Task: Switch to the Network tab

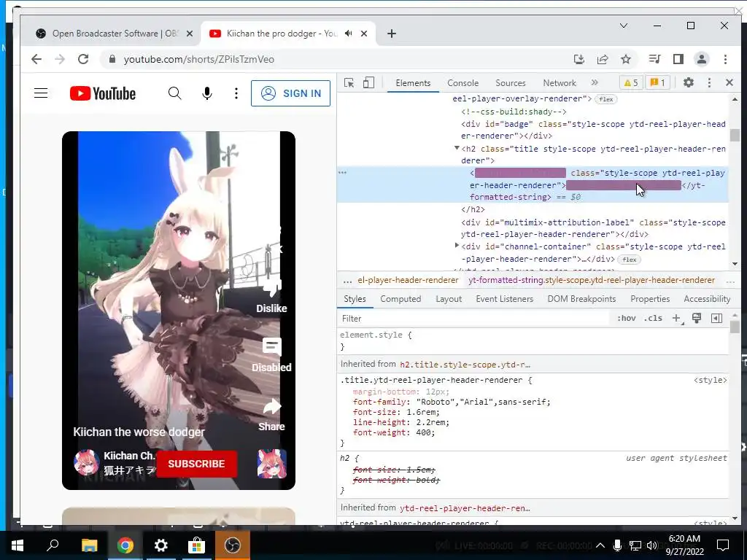Action: tap(560, 83)
